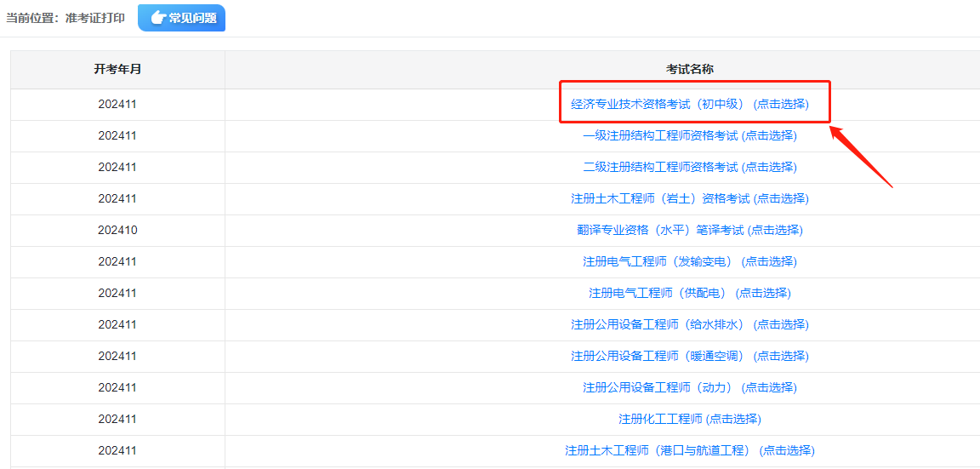Screen dimensions: 980x469
Task: Choose 二级注册结构工程师资格考试 link
Action: pos(689,167)
